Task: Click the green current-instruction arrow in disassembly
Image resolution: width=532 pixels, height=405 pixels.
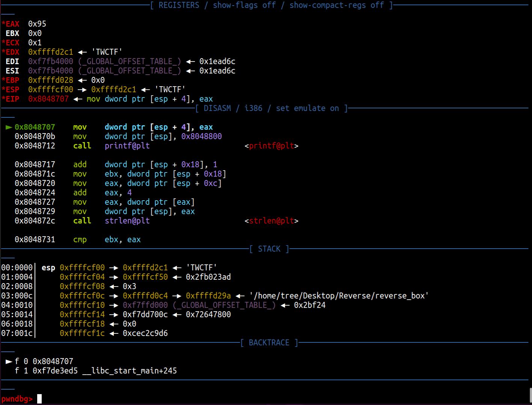Action: (9, 127)
